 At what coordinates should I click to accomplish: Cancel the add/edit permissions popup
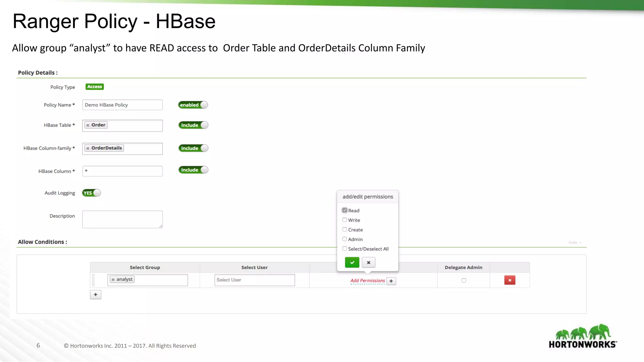(369, 262)
